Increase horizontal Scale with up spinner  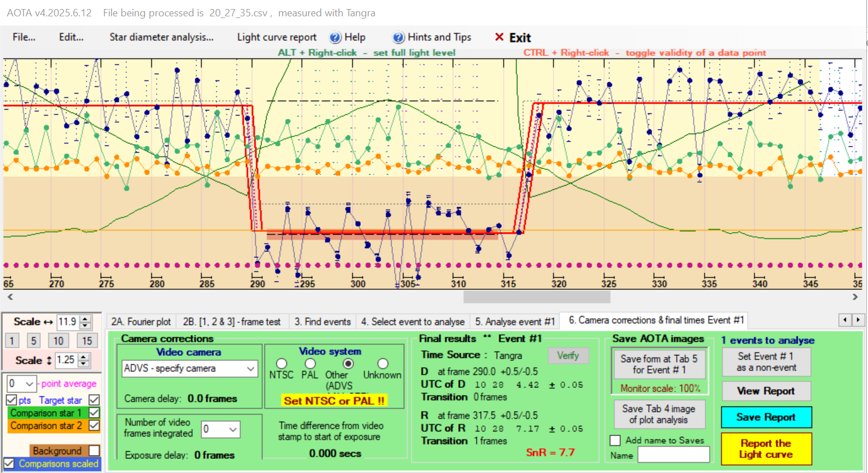86,319
